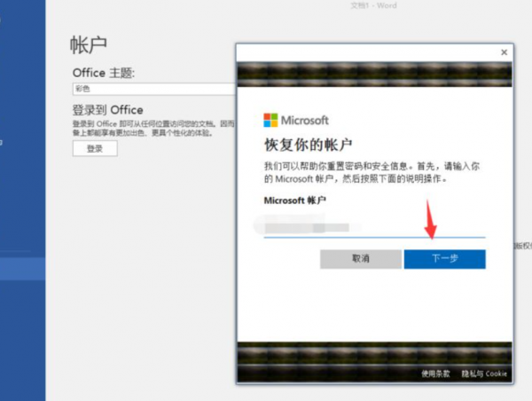The width and height of the screenshot is (532, 401).
Task: Open the Office 主题 dropdown showing 彩色
Action: pyautogui.click(x=154, y=89)
